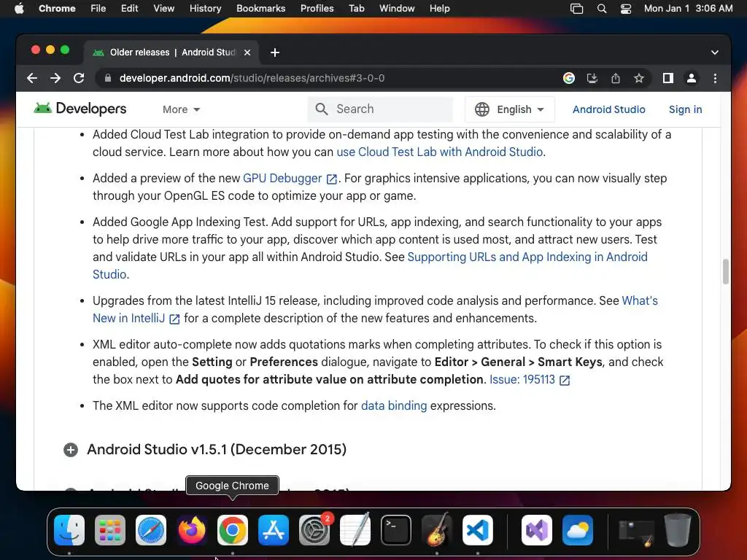The image size is (747, 560).
Task: Open the Issue: 195113 link
Action: [530, 379]
